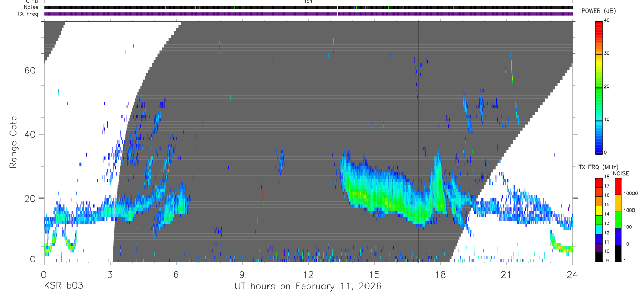Select the 3 tick on the UT hours axis

click(110, 274)
